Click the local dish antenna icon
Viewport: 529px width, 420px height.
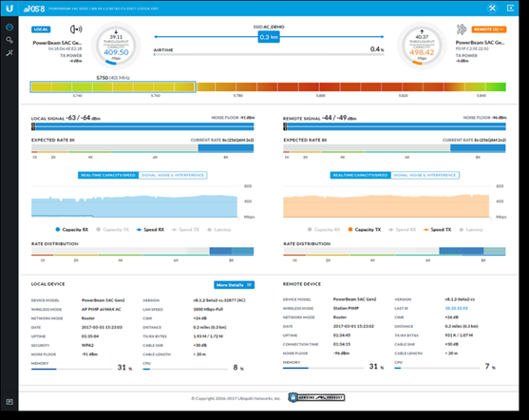[x=76, y=29]
